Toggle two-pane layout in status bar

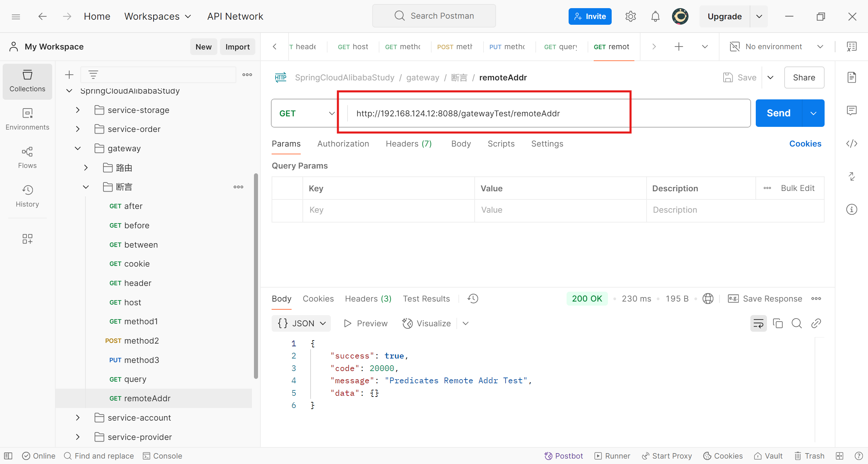(839, 456)
